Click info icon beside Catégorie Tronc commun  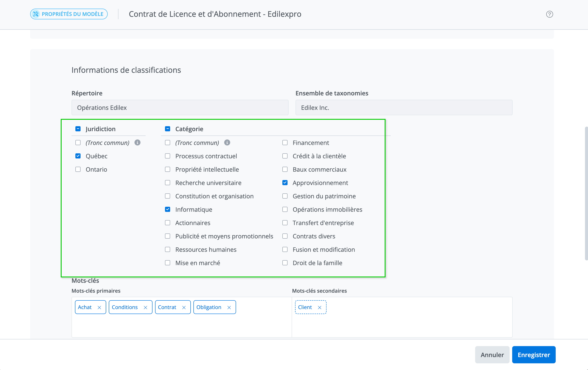tap(227, 143)
